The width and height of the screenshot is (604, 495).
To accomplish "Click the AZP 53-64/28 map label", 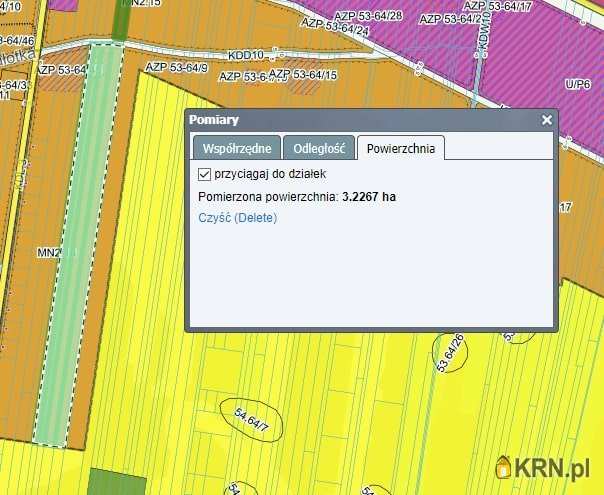I will 370,16.
